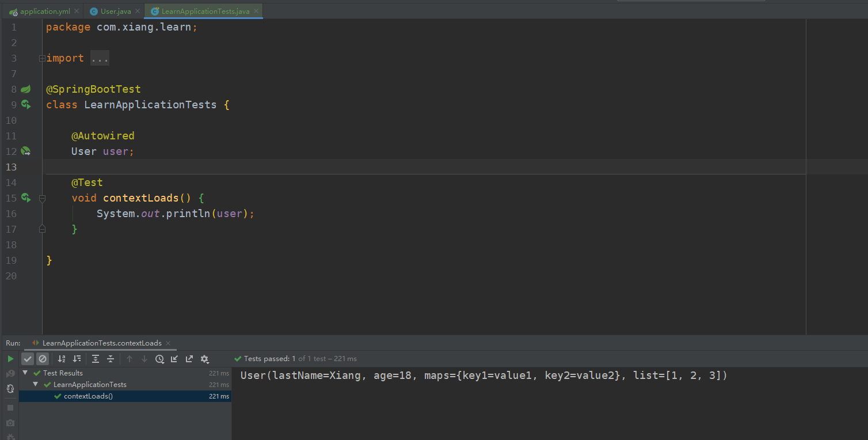Click the @SpringBootTest annotation
868x440 pixels.
click(93, 89)
